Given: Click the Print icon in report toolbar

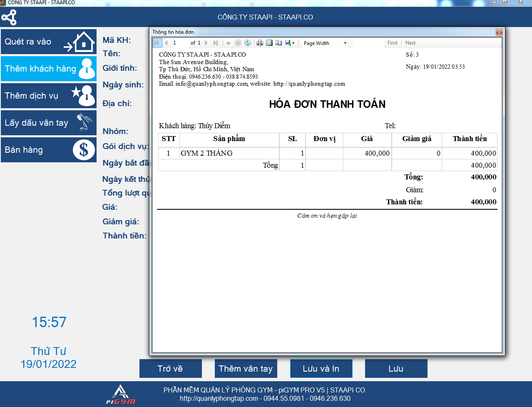Looking at the screenshot, I should 260,43.
